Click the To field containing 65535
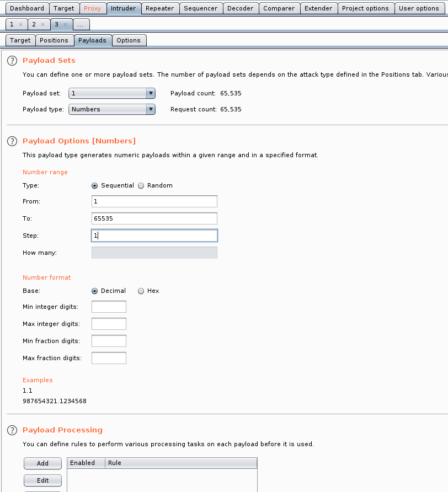This screenshot has width=448, height=492. 154,218
